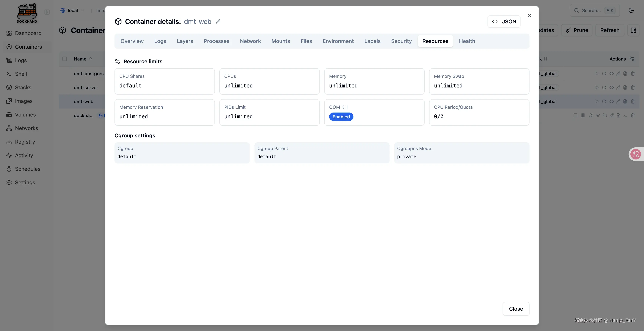The image size is (644, 331).
Task: Switch to the Security tab
Action: pos(401,41)
